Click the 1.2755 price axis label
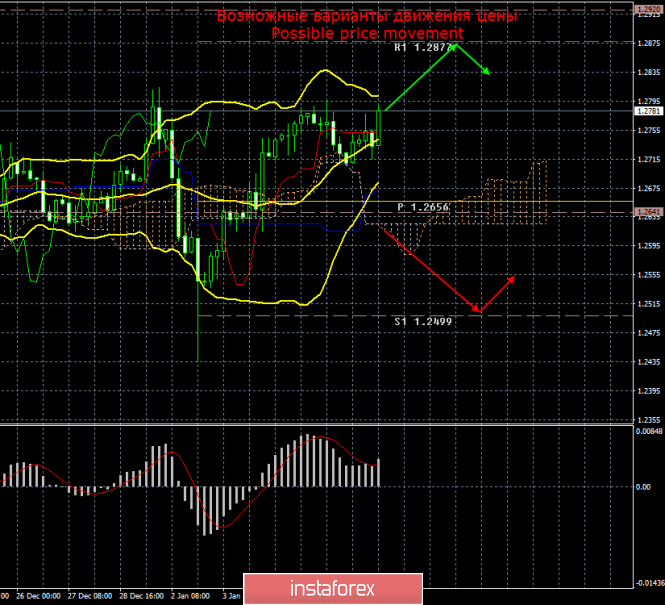 pos(649,130)
